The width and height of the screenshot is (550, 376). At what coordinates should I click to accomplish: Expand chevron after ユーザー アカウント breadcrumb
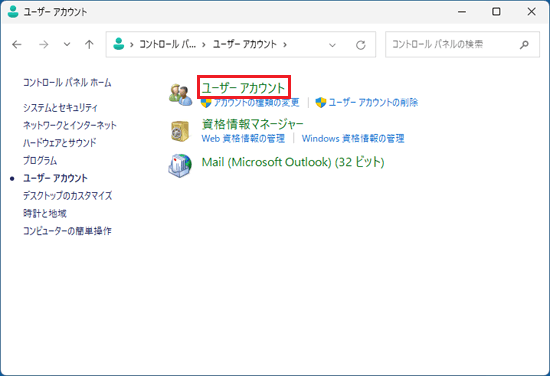pos(285,45)
